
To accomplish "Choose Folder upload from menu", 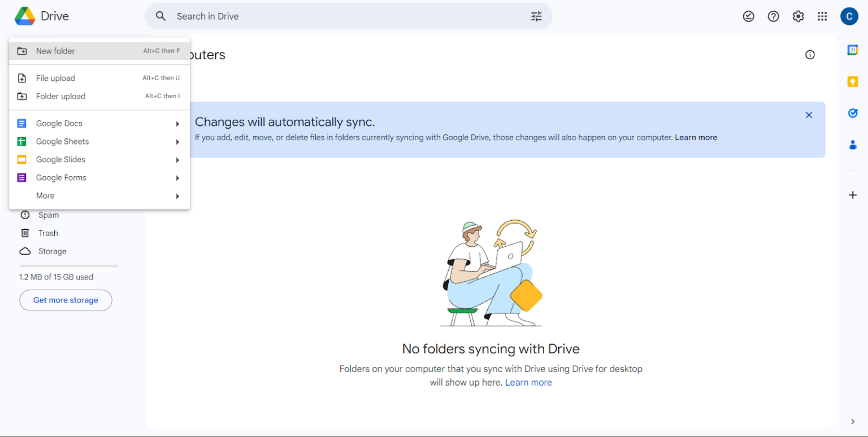I will pos(99,96).
